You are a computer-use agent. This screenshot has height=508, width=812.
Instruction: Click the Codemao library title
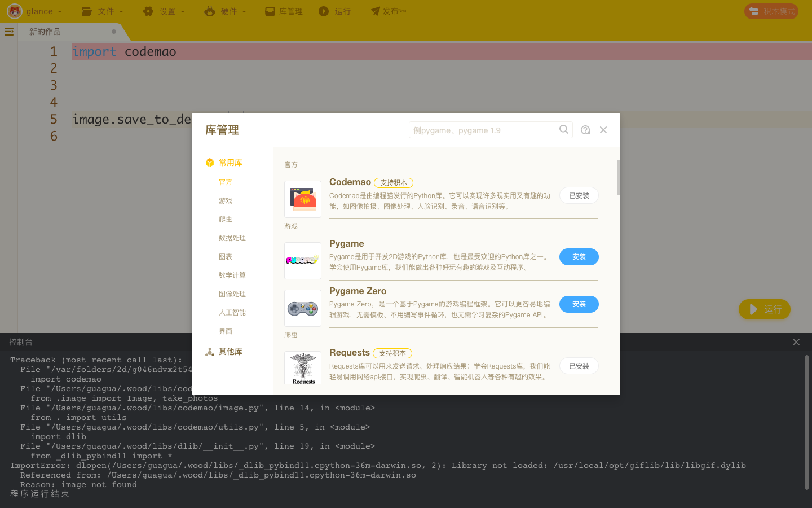[x=350, y=182]
